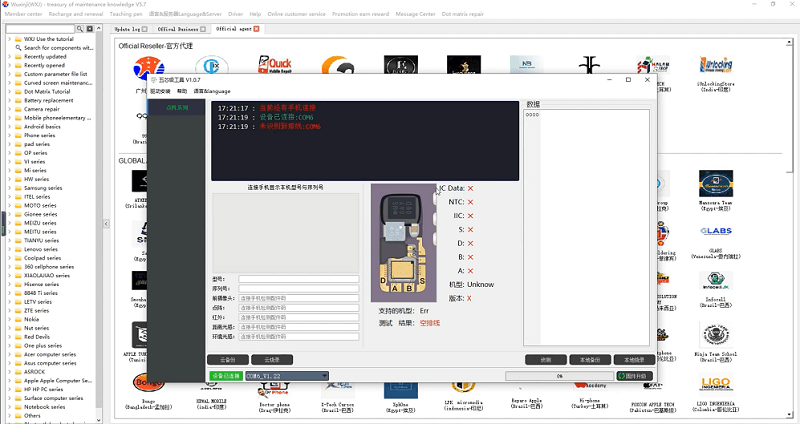This screenshot has width=800, height=424.
Task: Expand the Notebook series folder
Action: pos(9,407)
